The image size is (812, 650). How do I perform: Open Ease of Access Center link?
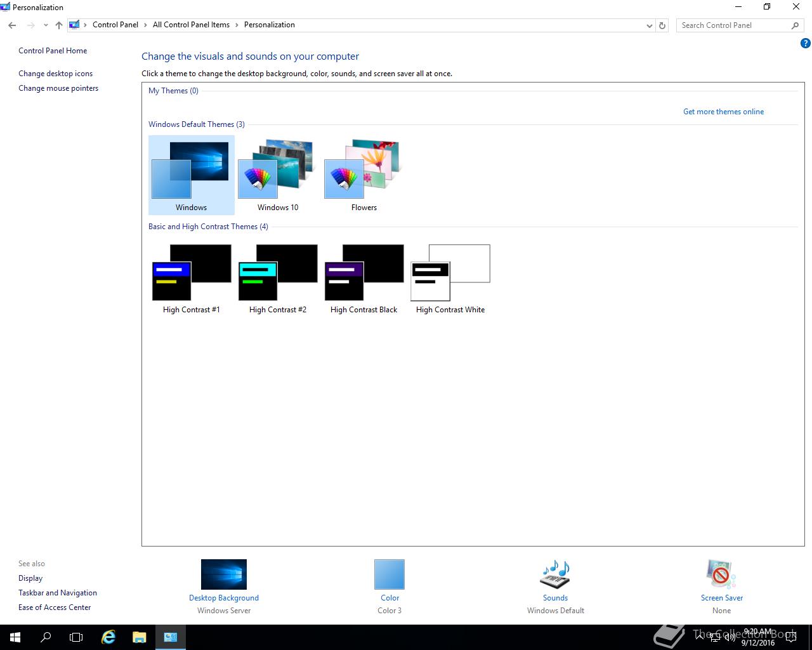click(x=55, y=607)
